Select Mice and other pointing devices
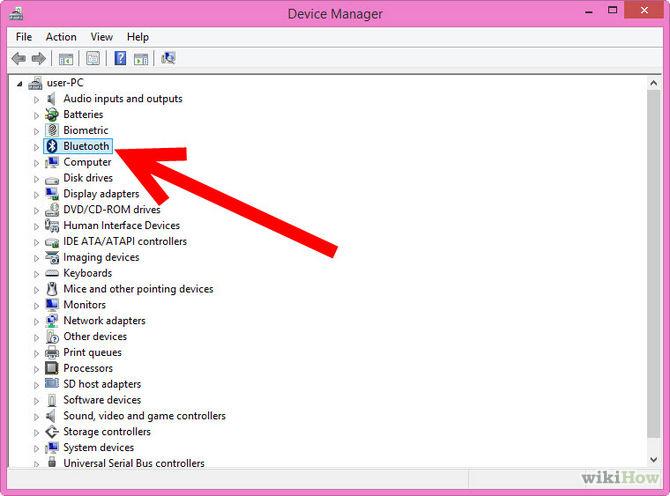This screenshot has width=670, height=496. tap(138, 289)
